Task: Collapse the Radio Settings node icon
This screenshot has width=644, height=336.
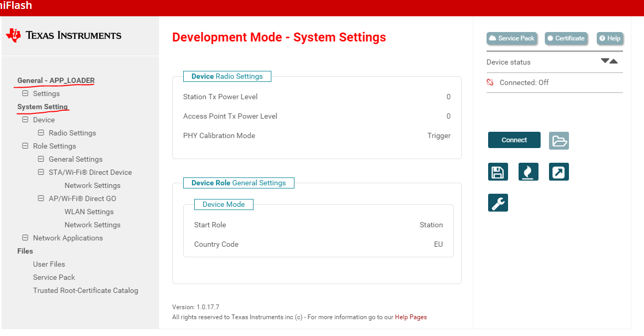Action: tap(41, 133)
